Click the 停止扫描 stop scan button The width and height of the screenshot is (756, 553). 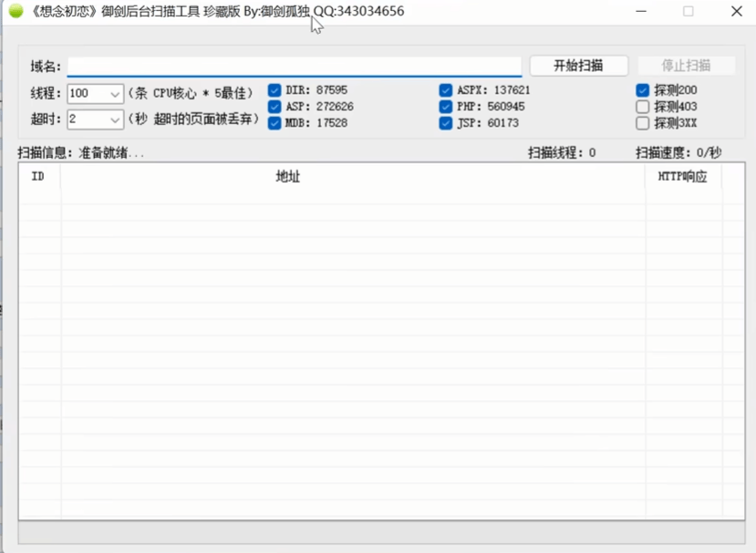click(686, 66)
